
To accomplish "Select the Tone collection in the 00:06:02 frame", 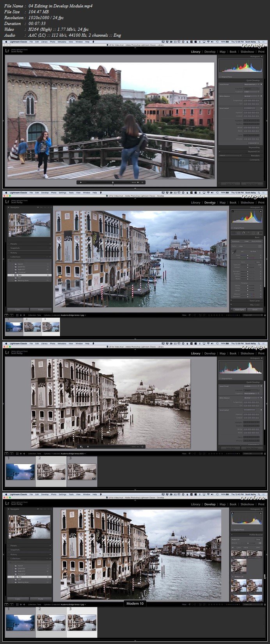I will tap(29, 577).
